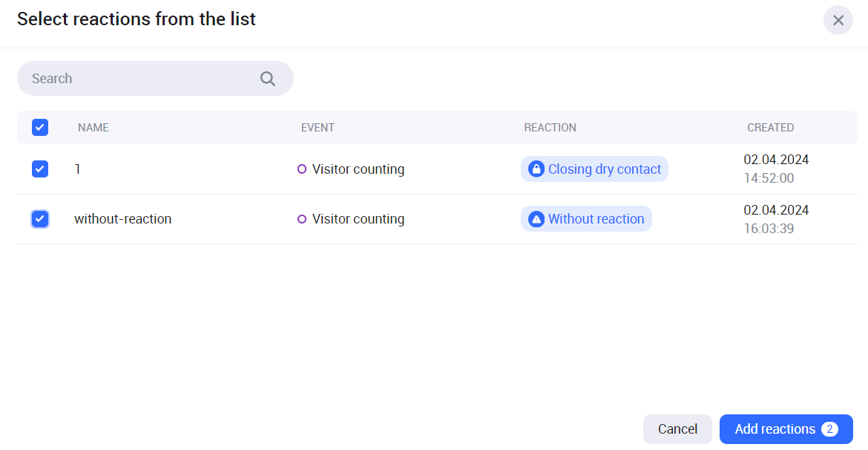This screenshot has height=450, width=868.
Task: Select the without-reaction name cell
Action: tap(123, 219)
